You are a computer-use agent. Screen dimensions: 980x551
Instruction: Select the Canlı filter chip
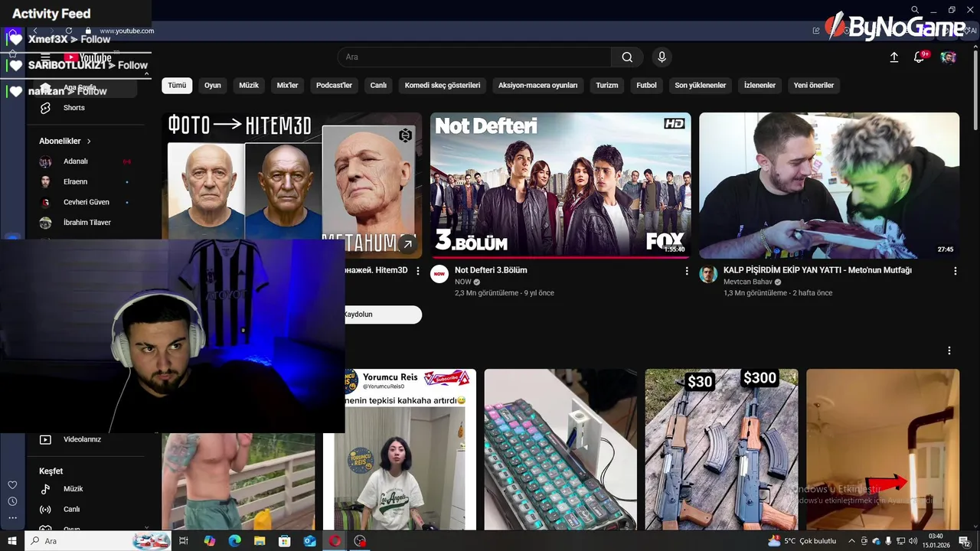(x=378, y=86)
